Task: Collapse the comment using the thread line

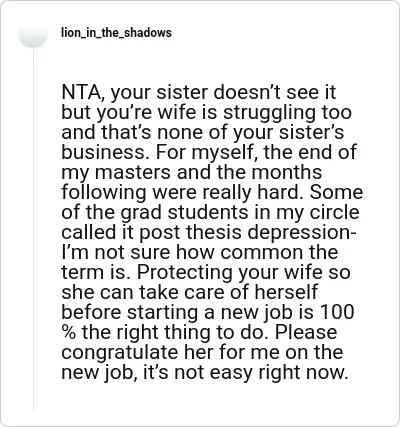Action: 33,228
